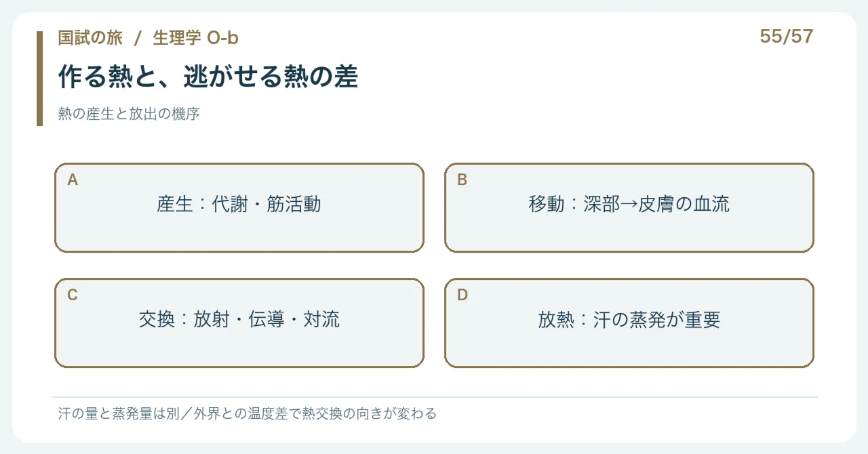Click the brown vertical accent bar

tap(39, 79)
